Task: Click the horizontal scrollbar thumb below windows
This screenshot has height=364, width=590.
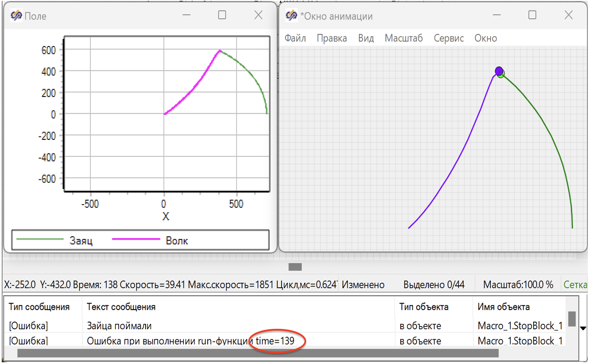Action: coord(295,267)
